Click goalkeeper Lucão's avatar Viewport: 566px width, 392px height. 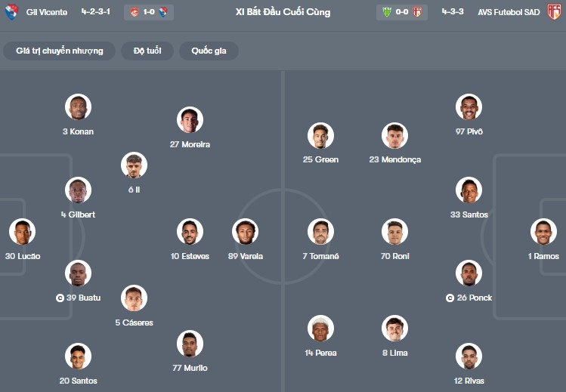pyautogui.click(x=22, y=232)
